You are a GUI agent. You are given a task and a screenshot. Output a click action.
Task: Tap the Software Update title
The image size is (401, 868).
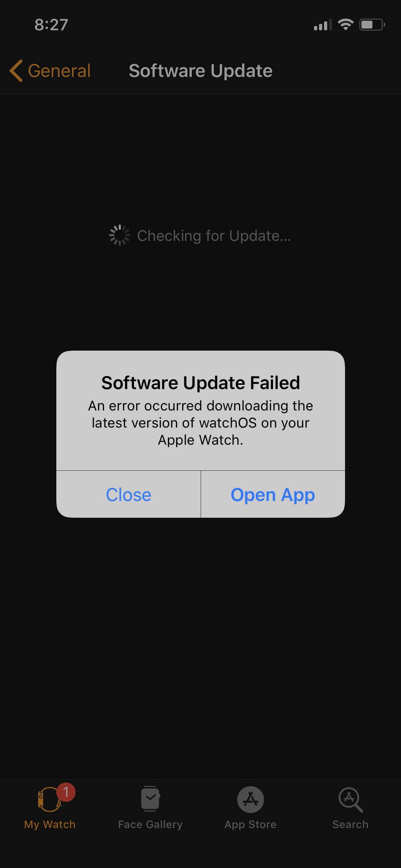pos(201,71)
